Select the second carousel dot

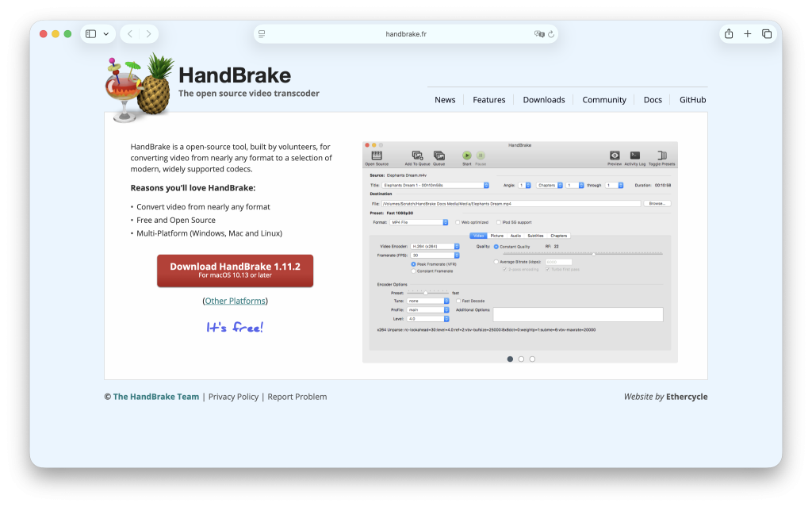pyautogui.click(x=521, y=359)
